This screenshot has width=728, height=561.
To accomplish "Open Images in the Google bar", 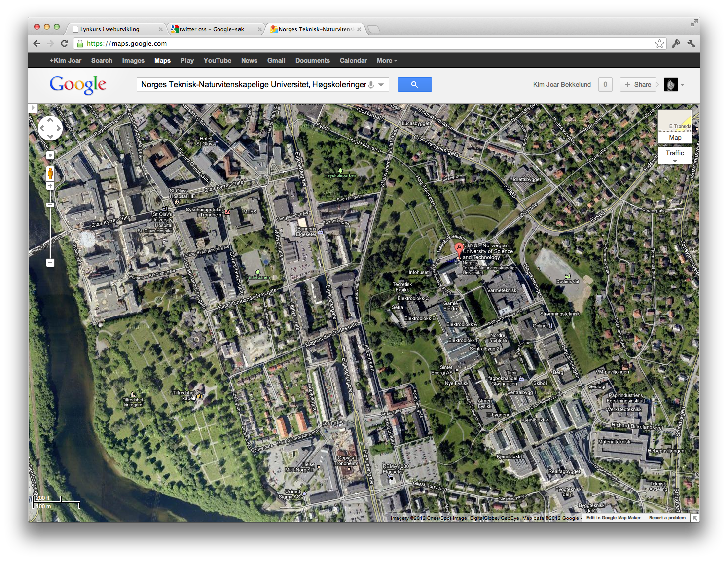I will [133, 60].
